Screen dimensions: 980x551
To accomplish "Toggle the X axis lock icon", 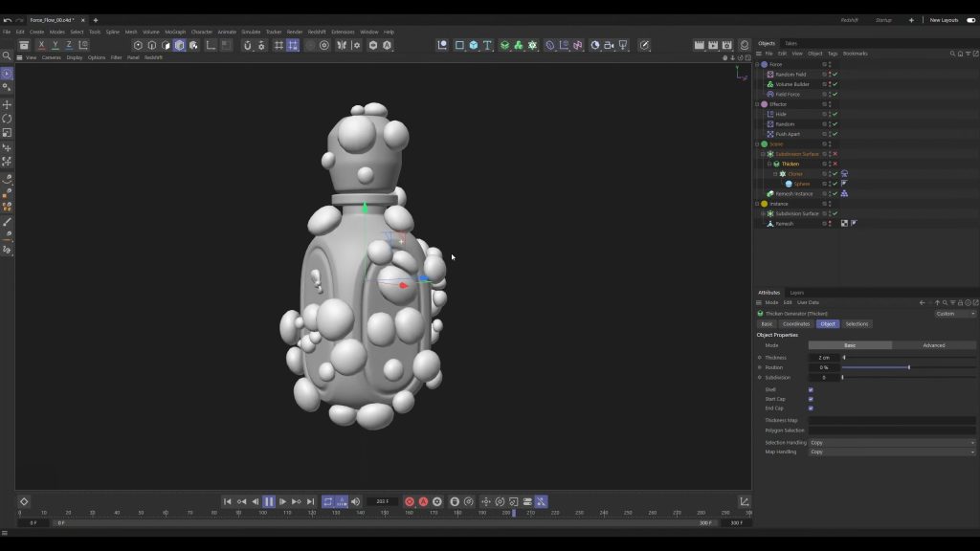I will [x=41, y=45].
